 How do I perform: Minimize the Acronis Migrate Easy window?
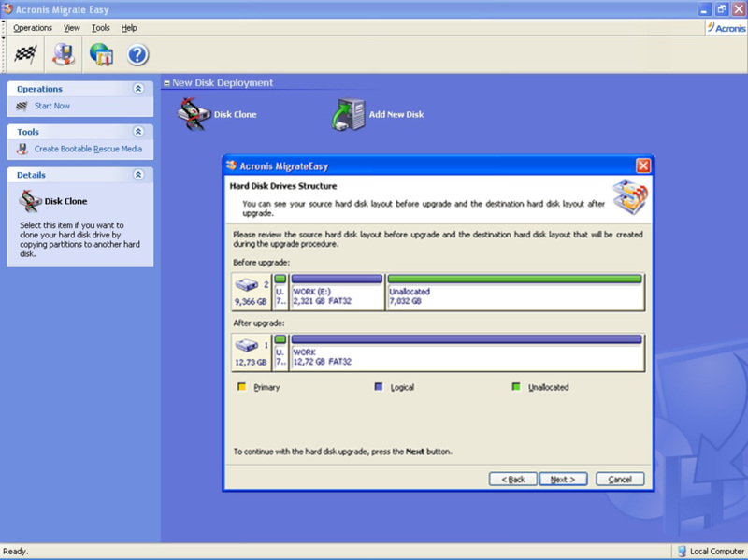[x=705, y=9]
